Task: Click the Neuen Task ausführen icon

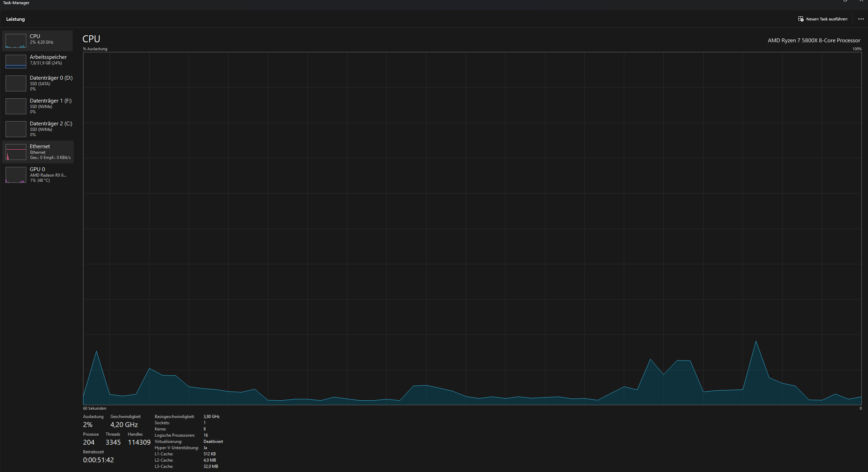Action: (x=800, y=19)
